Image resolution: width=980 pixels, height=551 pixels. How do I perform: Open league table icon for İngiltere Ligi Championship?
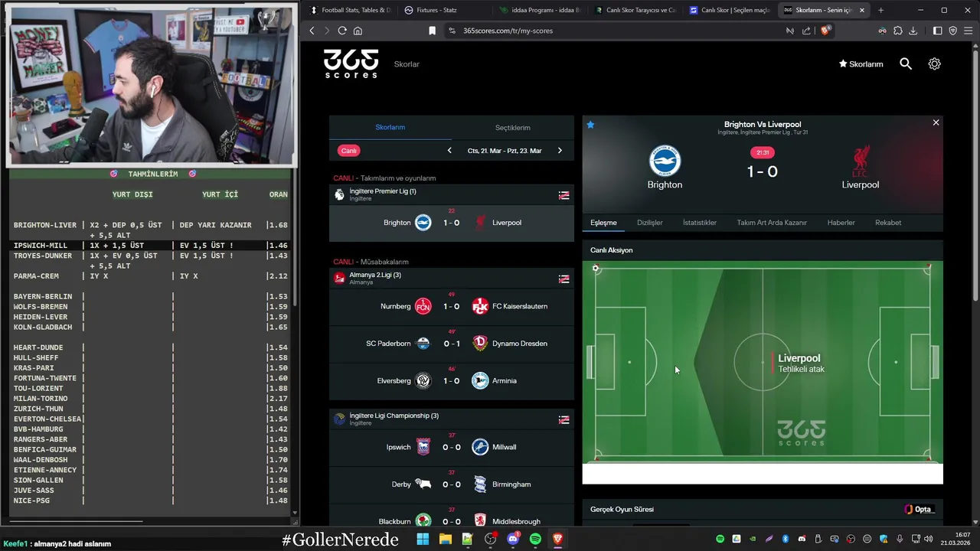point(563,419)
